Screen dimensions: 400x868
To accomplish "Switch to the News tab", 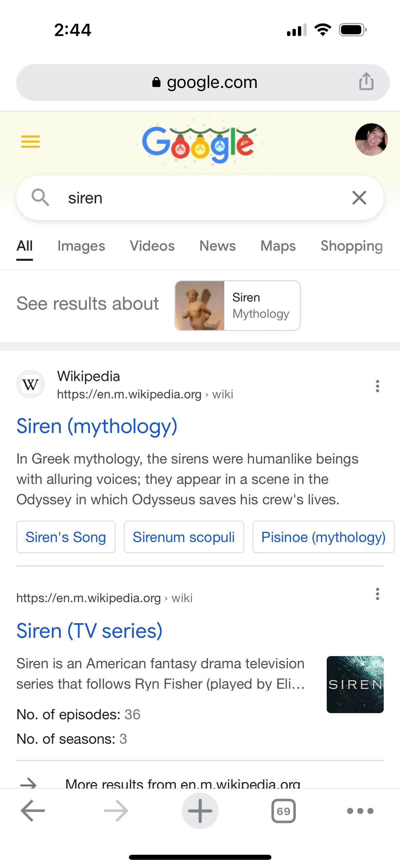I will pos(217,246).
